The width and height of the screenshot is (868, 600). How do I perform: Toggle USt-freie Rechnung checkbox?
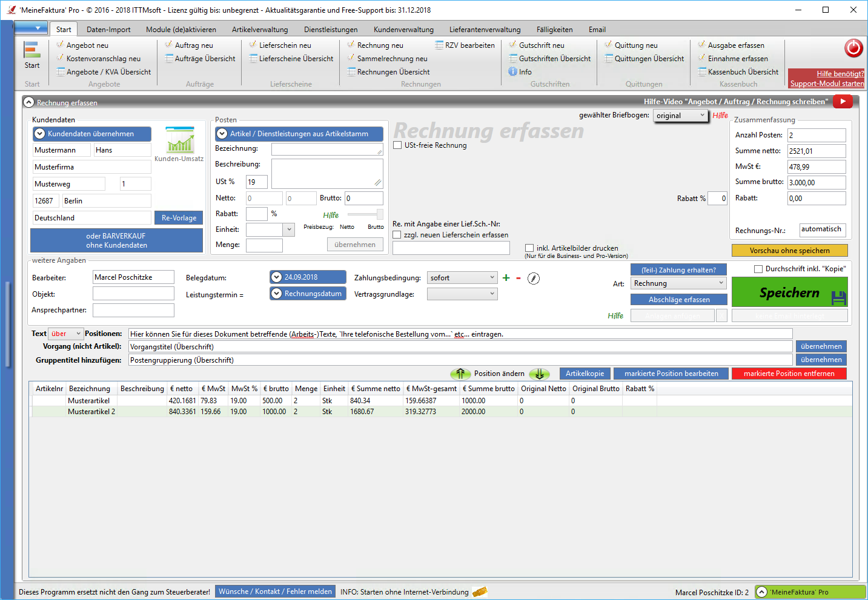pos(397,145)
